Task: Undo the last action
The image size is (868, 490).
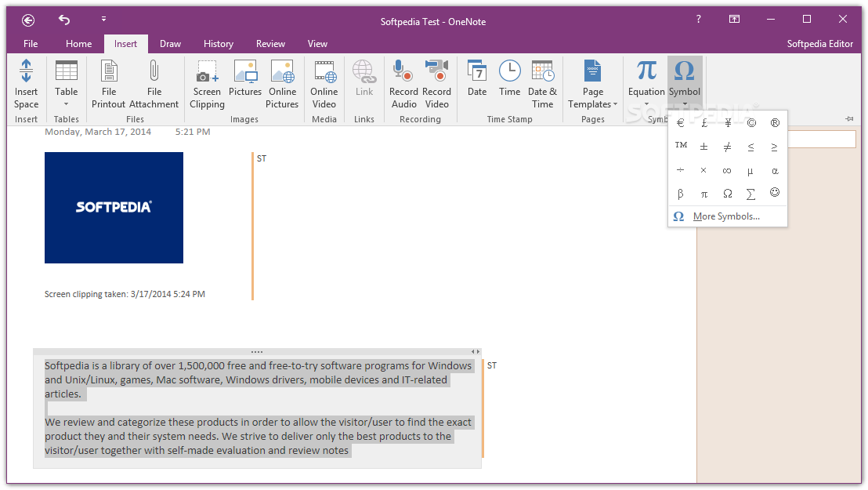Action: (64, 20)
